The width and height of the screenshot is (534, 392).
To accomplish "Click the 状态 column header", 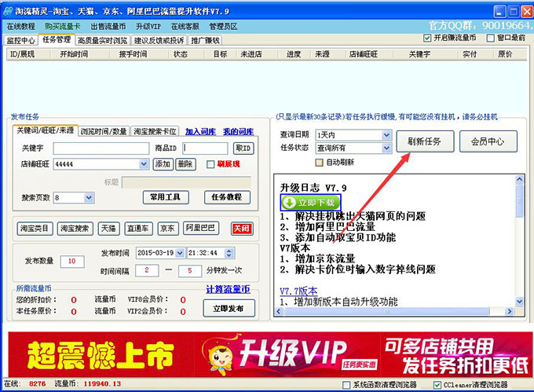I will pos(181,54).
